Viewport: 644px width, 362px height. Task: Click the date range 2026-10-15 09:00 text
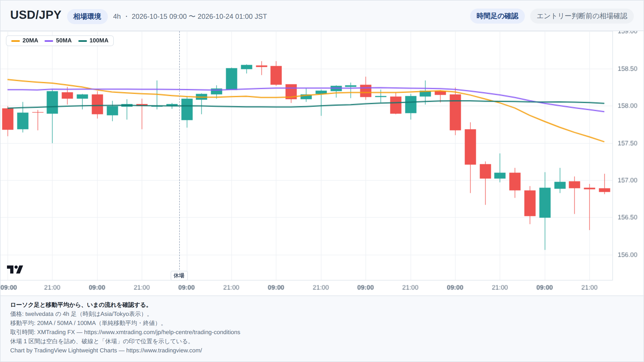[x=159, y=16]
